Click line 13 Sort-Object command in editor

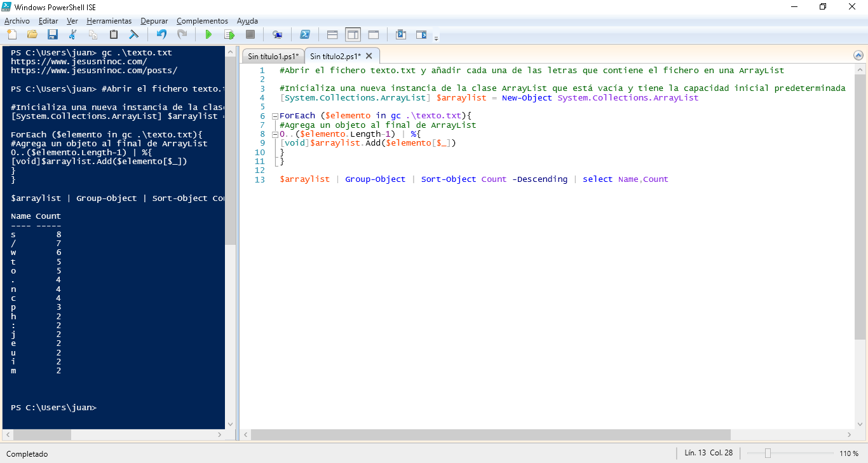coord(449,179)
